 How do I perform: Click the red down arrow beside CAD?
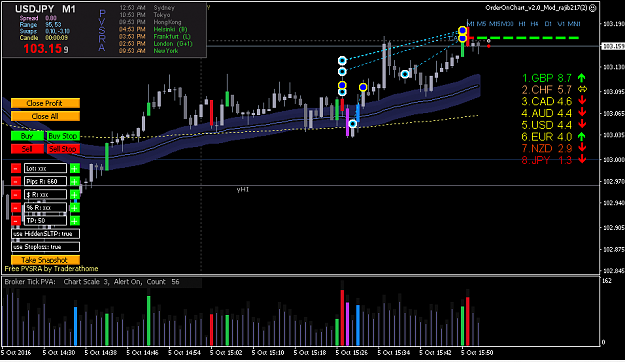click(582, 101)
